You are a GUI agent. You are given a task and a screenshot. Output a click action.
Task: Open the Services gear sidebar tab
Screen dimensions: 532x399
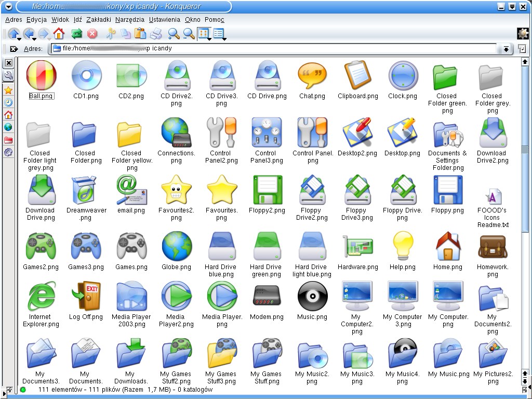8,152
